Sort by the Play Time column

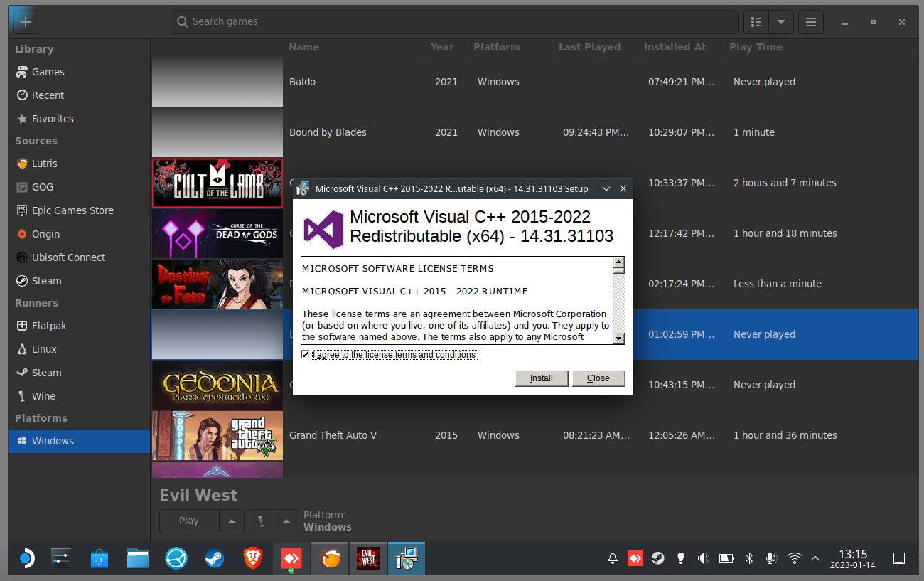point(821,47)
